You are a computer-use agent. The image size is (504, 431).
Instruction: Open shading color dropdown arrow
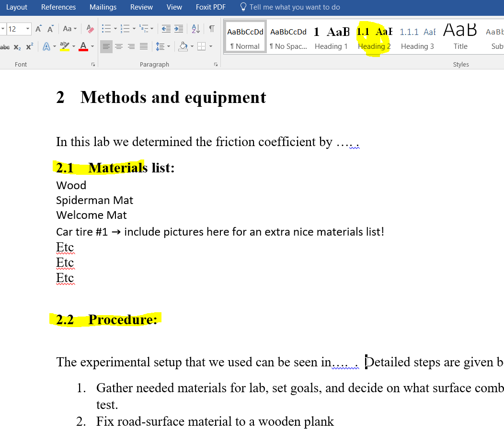[x=192, y=47]
